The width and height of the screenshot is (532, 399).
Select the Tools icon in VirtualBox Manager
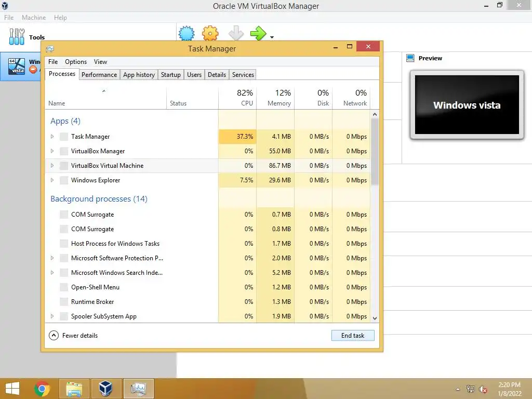tap(17, 37)
